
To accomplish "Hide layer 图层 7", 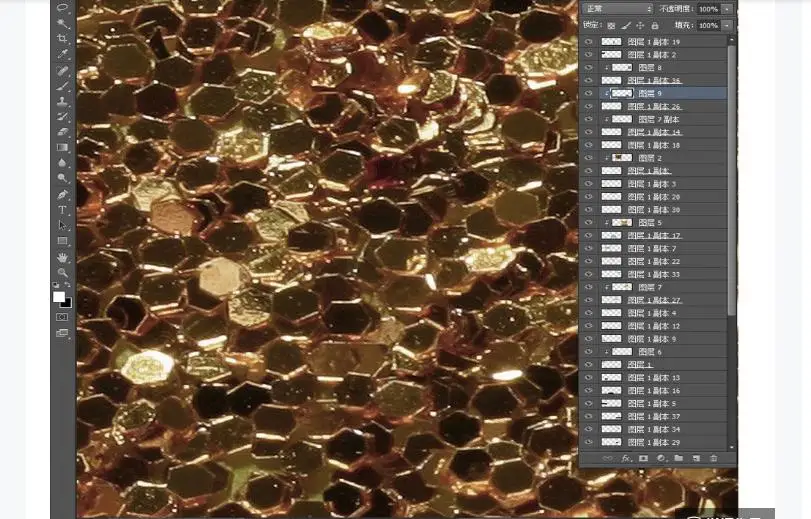I will [589, 287].
